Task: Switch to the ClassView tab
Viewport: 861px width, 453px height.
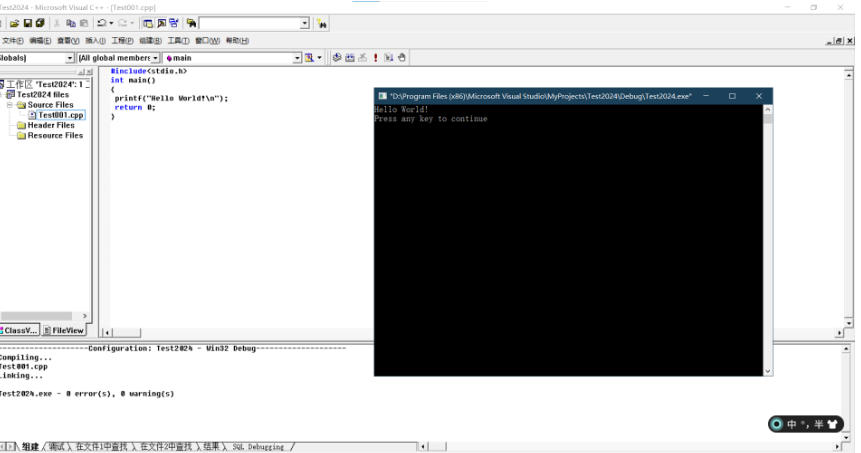Action: (x=20, y=330)
